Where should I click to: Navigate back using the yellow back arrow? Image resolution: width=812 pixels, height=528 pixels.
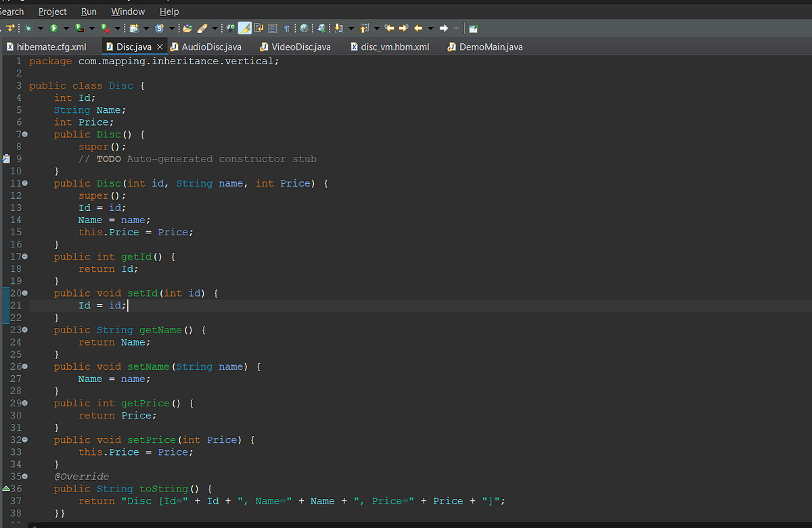coord(419,28)
